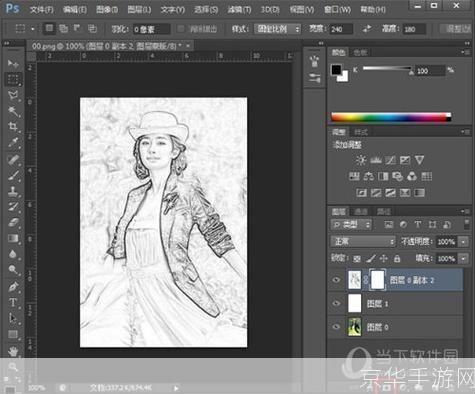Select the Rectangular Marquee tool in toolbox
475x394 pixels.
click(13, 79)
